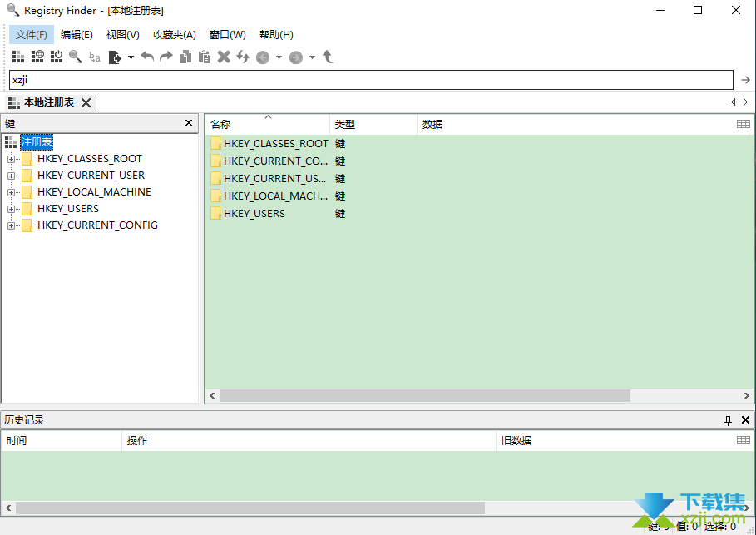Expand HKEY_CLASSES_ROOT in tree
Image resolution: width=756 pixels, height=535 pixels.
coord(11,159)
